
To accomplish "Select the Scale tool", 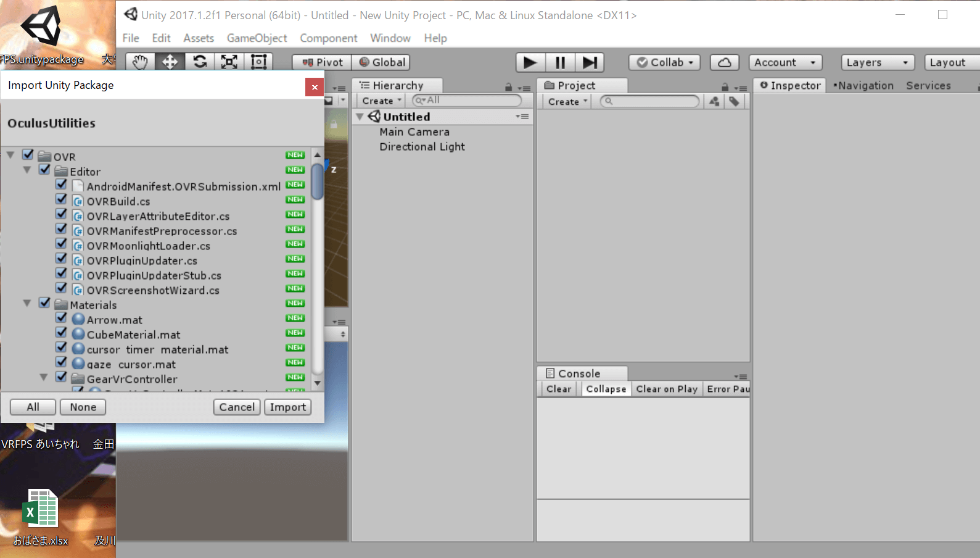I will 229,62.
